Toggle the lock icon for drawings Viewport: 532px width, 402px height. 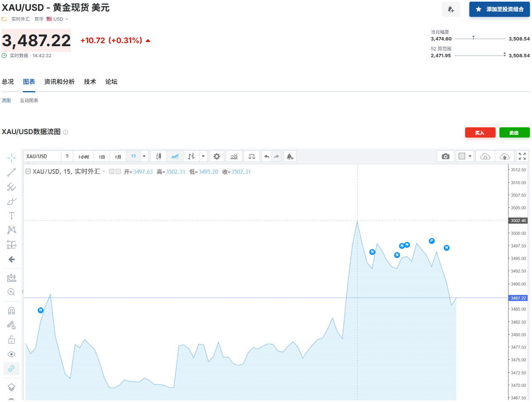click(x=11, y=339)
